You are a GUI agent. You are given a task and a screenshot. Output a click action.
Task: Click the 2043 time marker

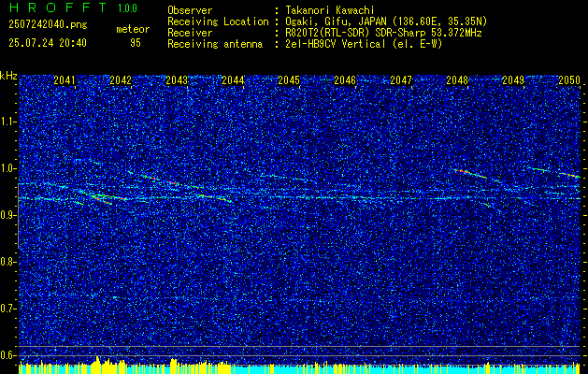(x=177, y=80)
